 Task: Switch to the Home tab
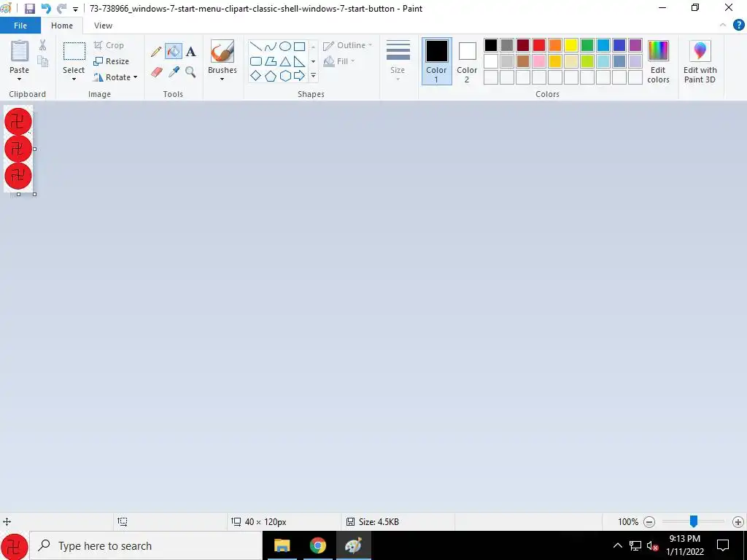(62, 26)
